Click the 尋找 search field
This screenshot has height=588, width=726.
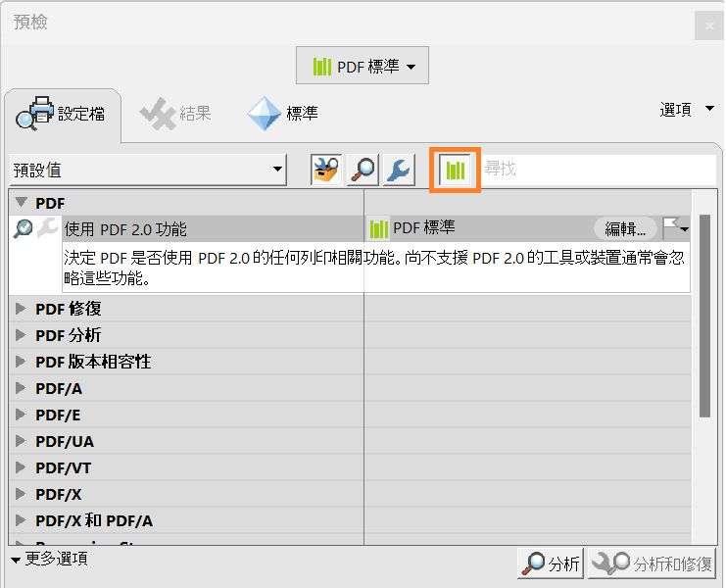click(x=599, y=169)
